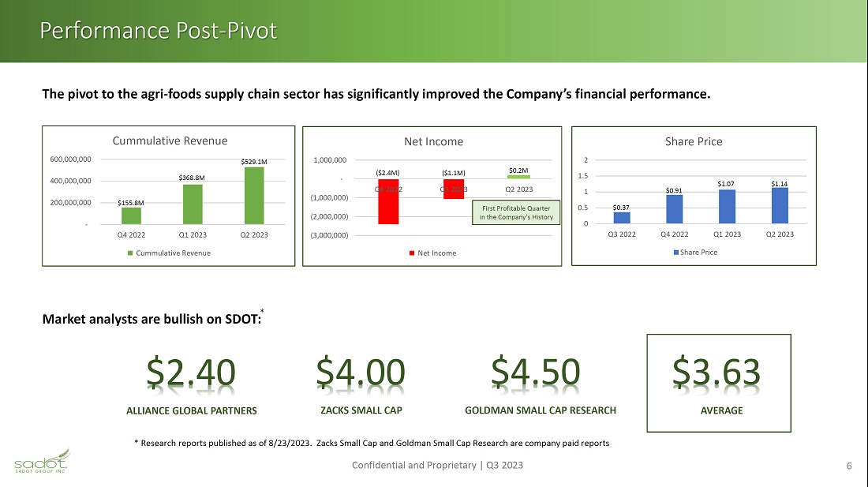Select the Q4 2022 $155.8M revenue bar
Viewport: 868px width, 487px height.
click(131, 215)
